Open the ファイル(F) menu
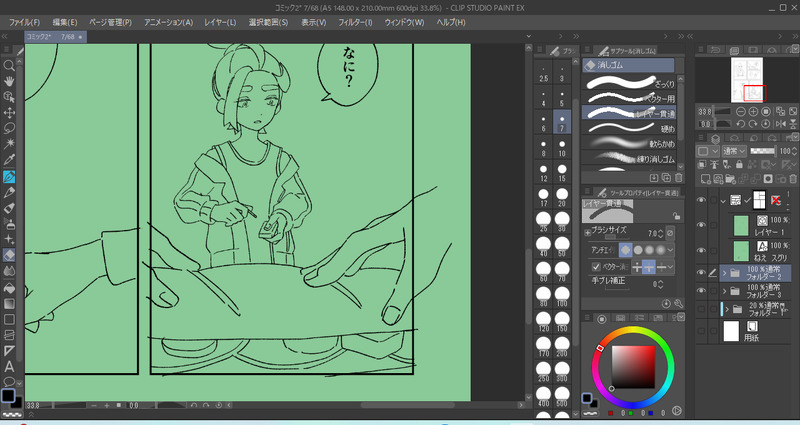 [24, 22]
